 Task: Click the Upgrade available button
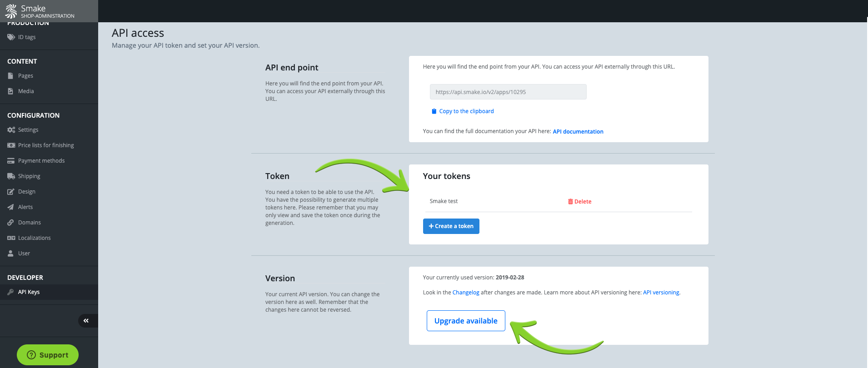[466, 321]
